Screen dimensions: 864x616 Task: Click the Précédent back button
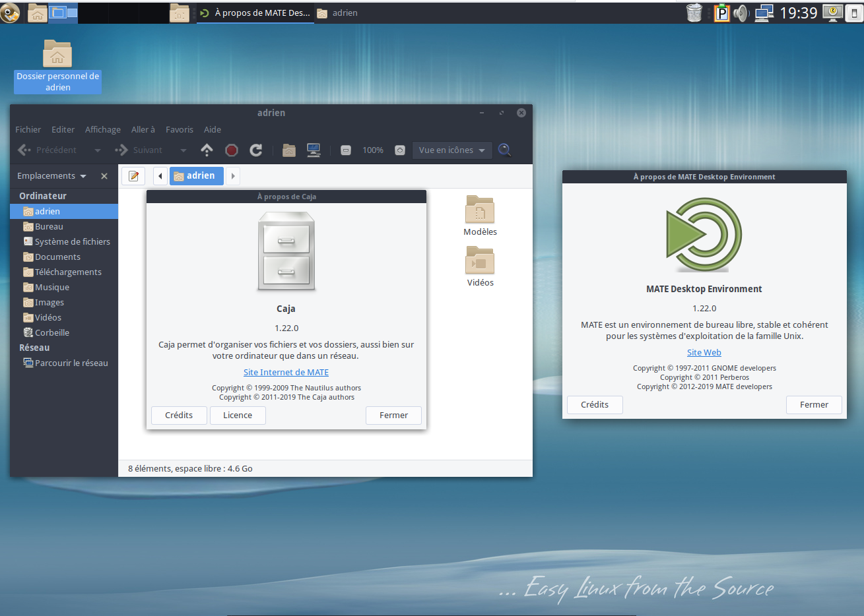[x=48, y=150]
